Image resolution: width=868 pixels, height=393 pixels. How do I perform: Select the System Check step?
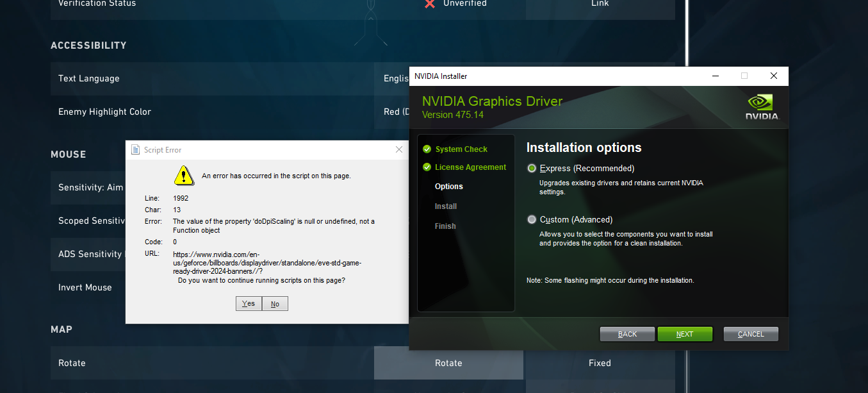pyautogui.click(x=461, y=149)
